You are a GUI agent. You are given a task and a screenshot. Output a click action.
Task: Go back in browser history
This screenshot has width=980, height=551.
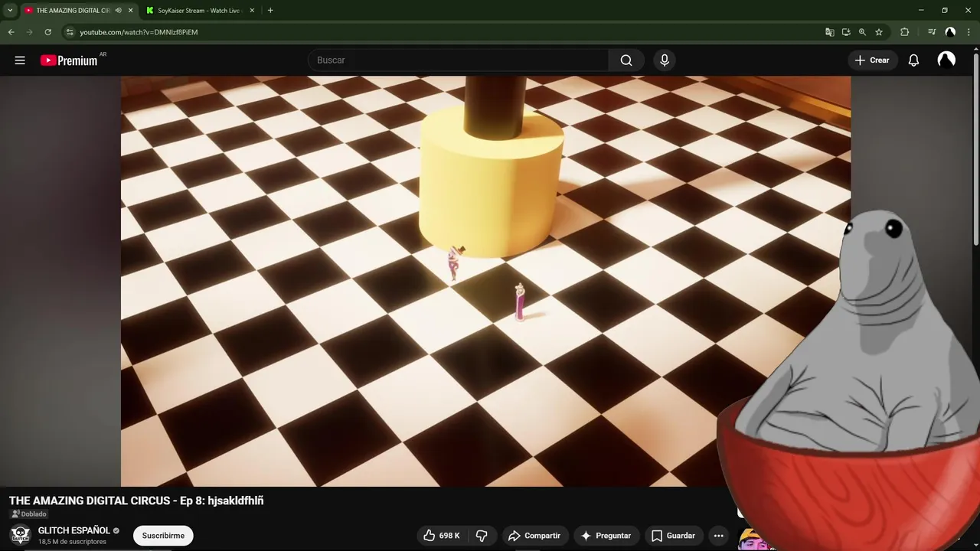(11, 32)
